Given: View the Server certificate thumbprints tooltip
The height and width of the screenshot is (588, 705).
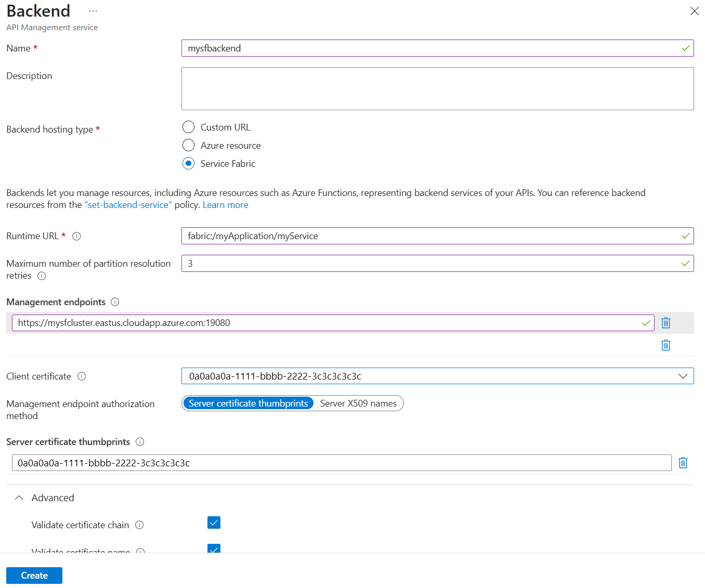Looking at the screenshot, I should tap(139, 441).
